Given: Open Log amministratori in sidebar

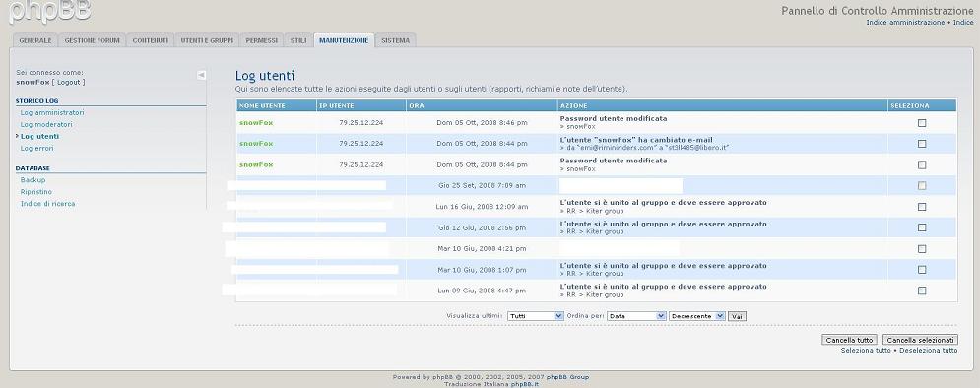Looking at the screenshot, I should pyautogui.click(x=52, y=113).
